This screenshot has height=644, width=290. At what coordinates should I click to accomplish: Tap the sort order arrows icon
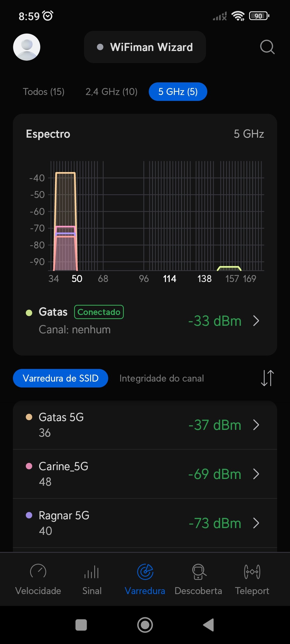point(267,378)
